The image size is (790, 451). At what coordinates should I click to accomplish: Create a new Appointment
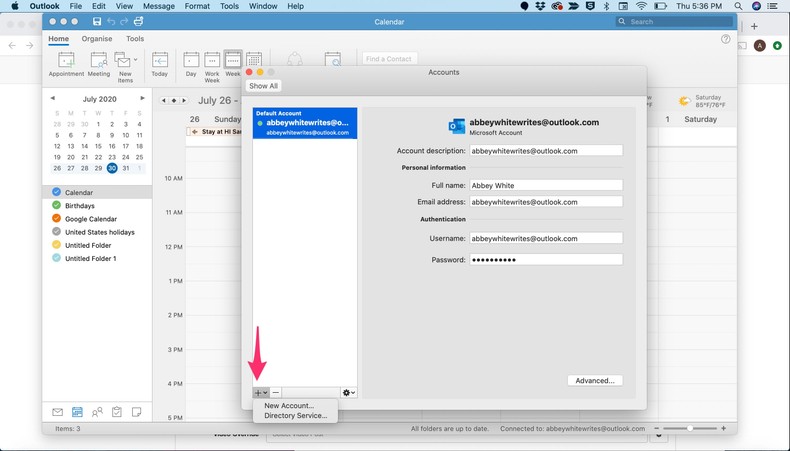(x=66, y=63)
